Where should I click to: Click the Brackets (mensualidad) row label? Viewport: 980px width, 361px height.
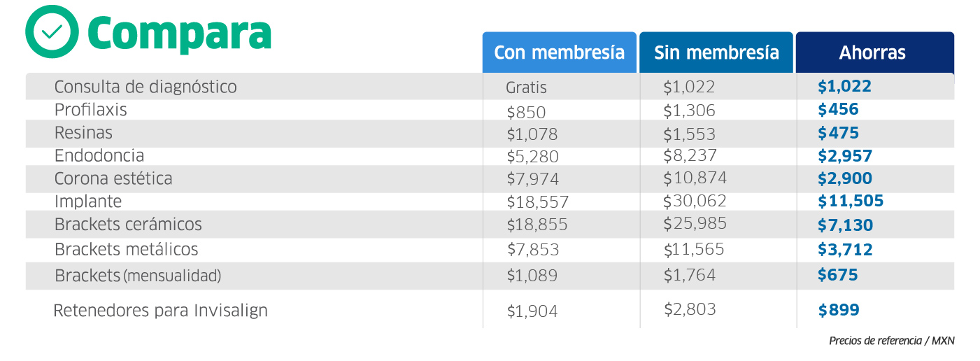138,276
